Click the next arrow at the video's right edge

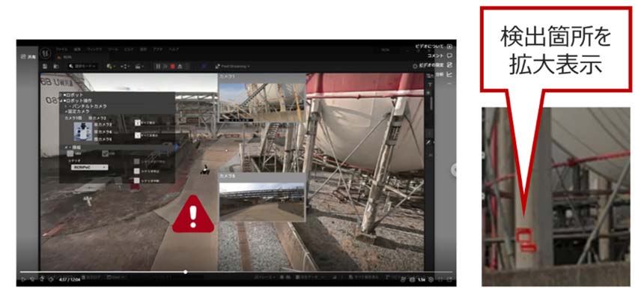tap(454, 170)
